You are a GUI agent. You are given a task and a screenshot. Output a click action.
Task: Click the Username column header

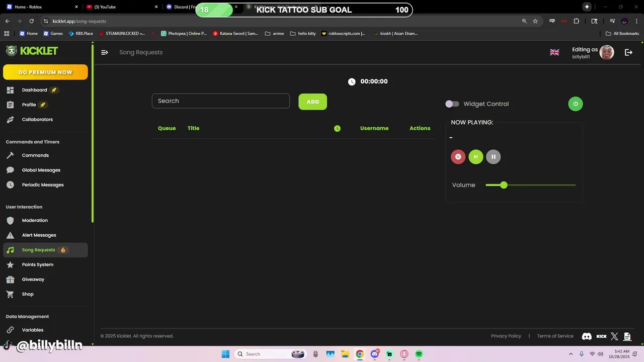[x=374, y=128]
